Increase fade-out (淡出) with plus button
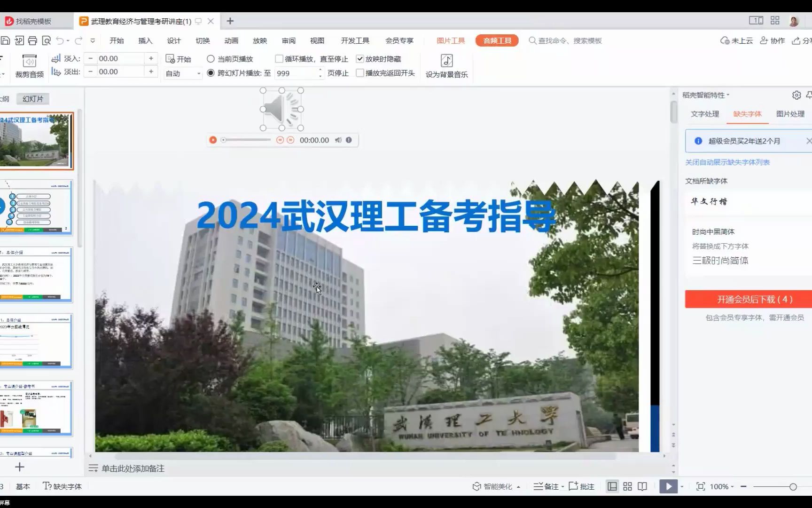The height and width of the screenshot is (508, 812). coord(151,71)
